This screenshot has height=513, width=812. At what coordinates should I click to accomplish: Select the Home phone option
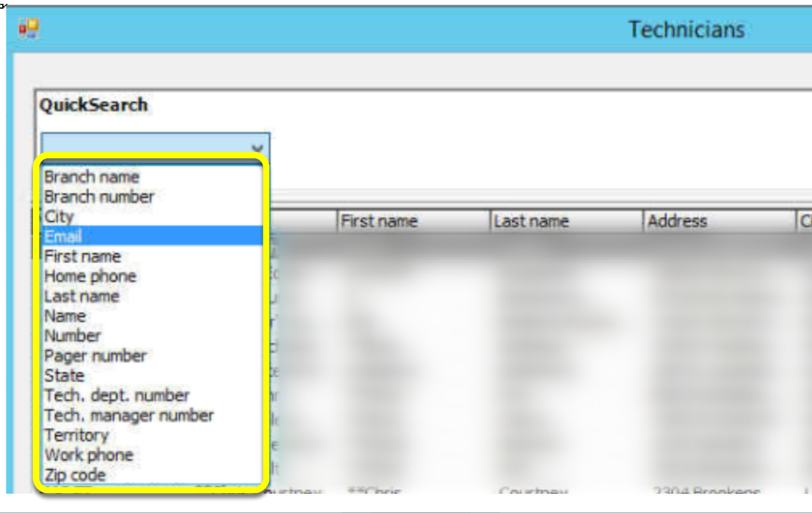click(152, 276)
